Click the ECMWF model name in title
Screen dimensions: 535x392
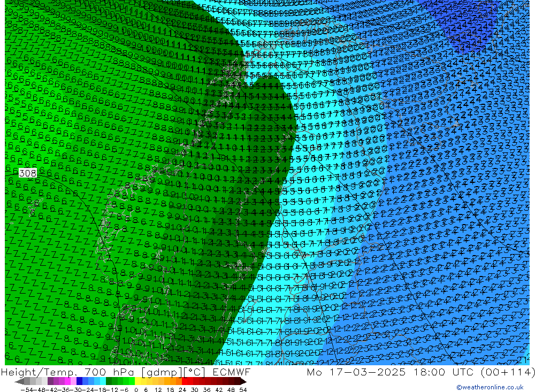(x=231, y=372)
